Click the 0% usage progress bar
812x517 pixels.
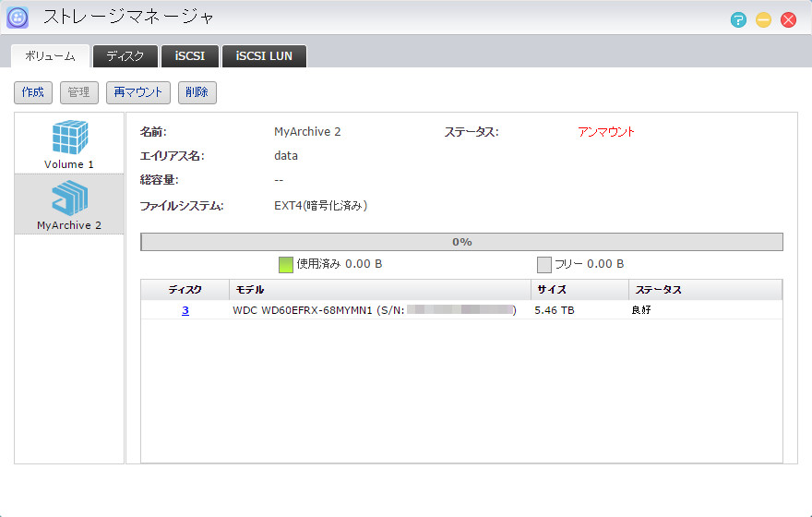461,242
